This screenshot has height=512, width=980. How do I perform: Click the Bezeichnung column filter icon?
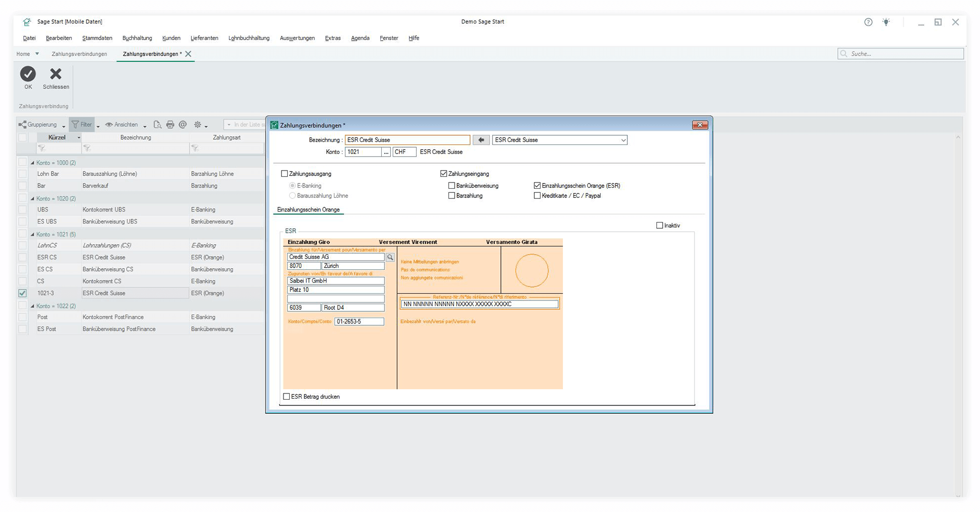87,149
